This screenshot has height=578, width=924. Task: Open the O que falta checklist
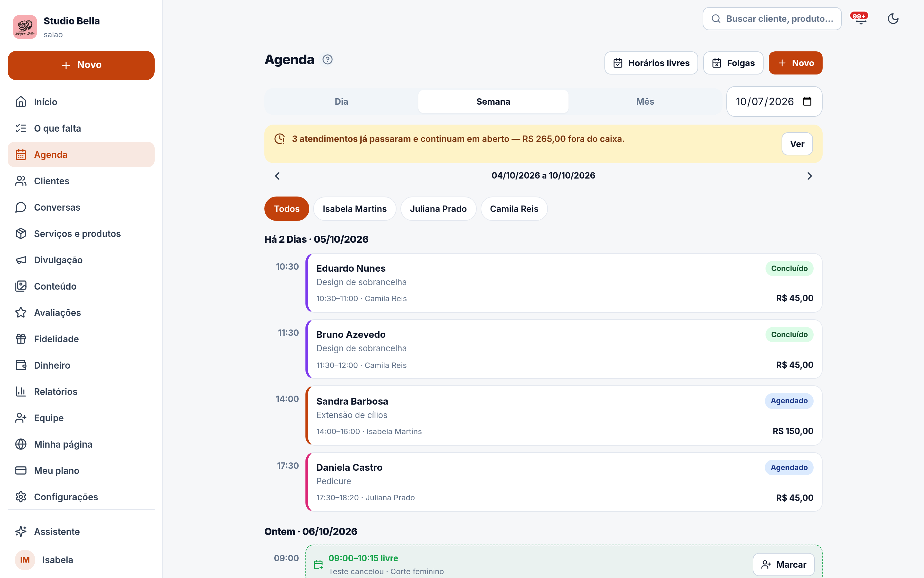click(81, 128)
